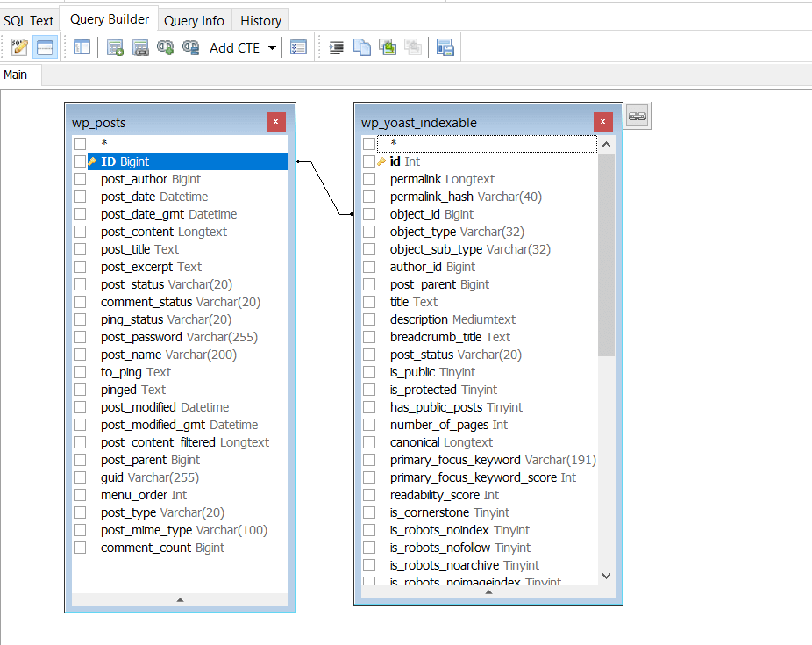The width and height of the screenshot is (812, 645).
Task: Check the ID Bigint checkbox
Action: point(80,161)
